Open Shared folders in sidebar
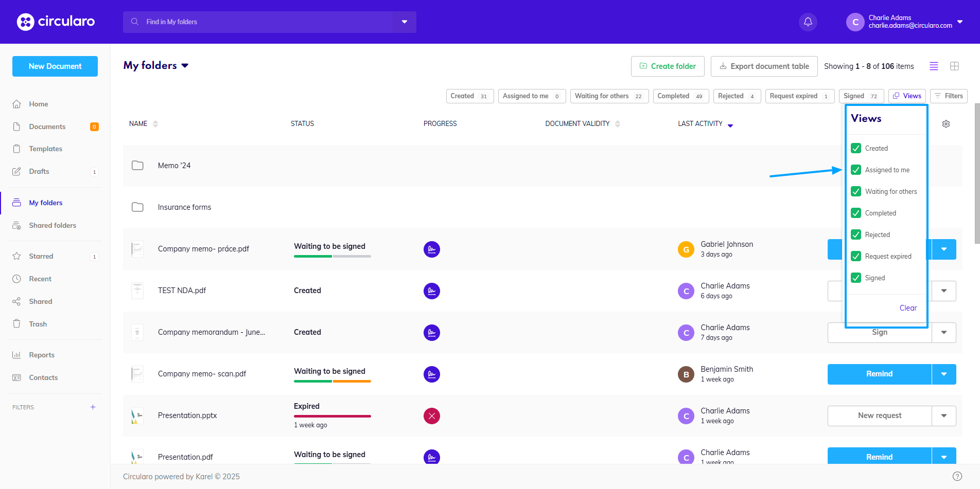Screen dimensions: 980x489 click(x=52, y=225)
